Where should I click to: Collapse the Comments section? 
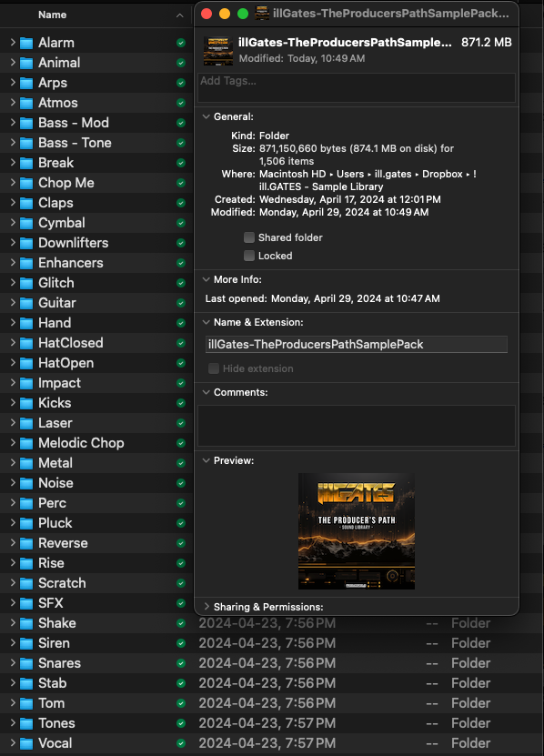tap(206, 392)
